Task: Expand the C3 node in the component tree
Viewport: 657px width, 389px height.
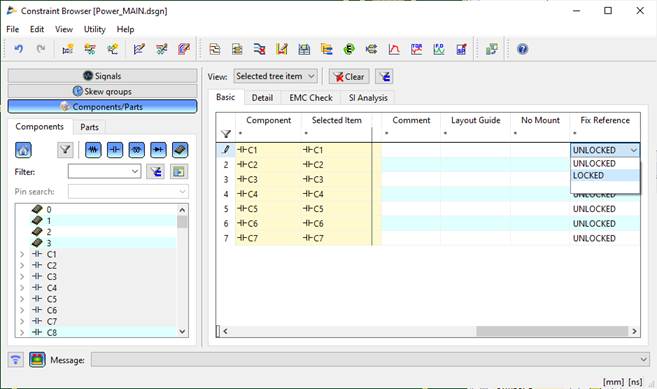Action: 22,277
